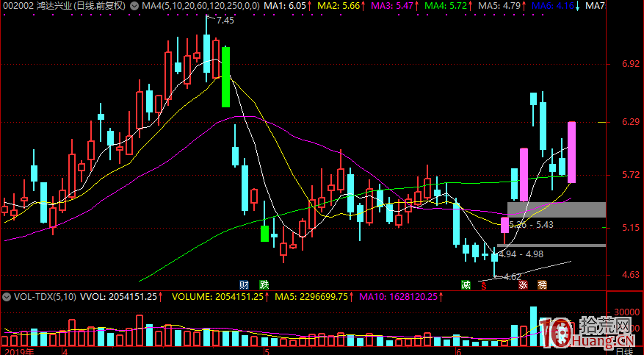Click the MA4(5,10,20,60,120,250,0,0) indicator label
Viewport: 644px width, 355px height.
coord(200,6)
